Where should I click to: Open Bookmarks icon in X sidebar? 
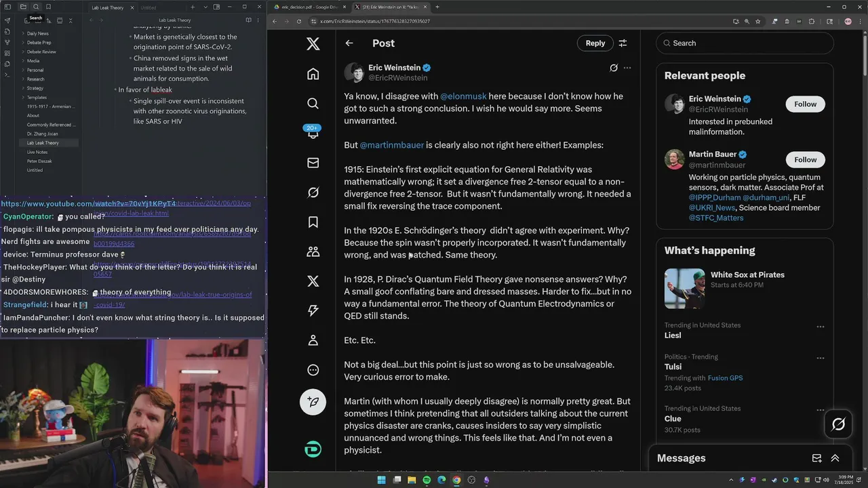click(x=313, y=222)
